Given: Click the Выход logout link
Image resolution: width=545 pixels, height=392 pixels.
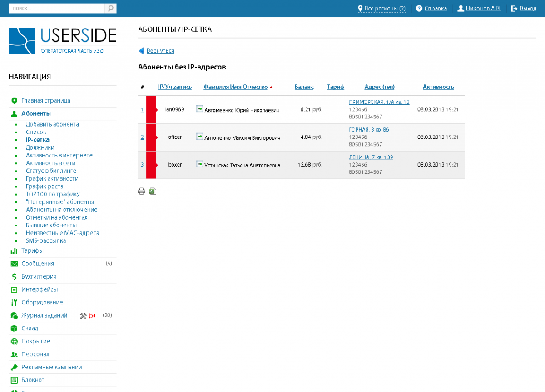Looking at the screenshot, I should click(528, 9).
